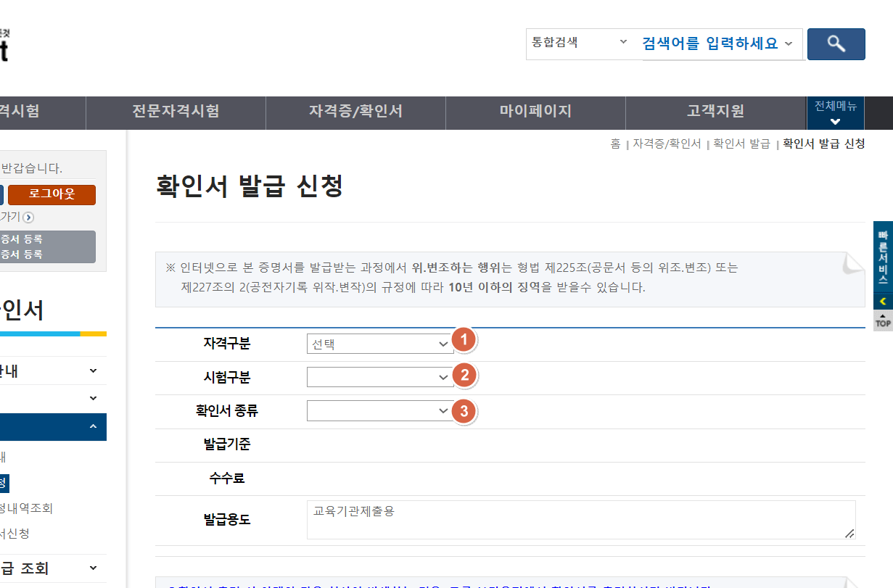
Task: Click the search magnifying glass icon
Action: (x=835, y=44)
